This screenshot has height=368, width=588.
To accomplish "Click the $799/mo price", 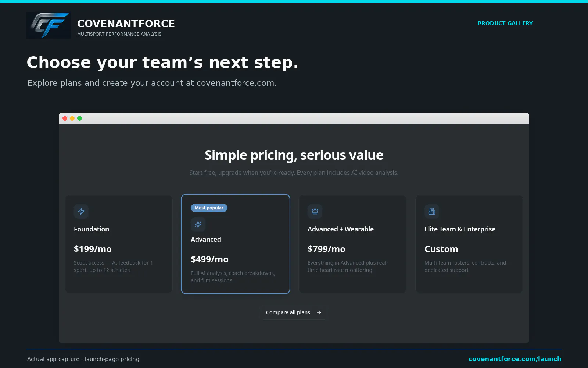I will (326, 249).
